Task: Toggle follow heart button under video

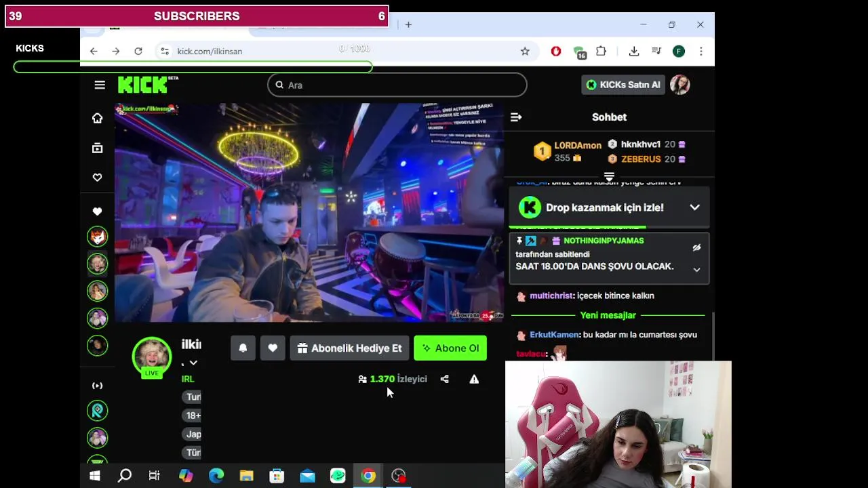Action: tap(273, 348)
